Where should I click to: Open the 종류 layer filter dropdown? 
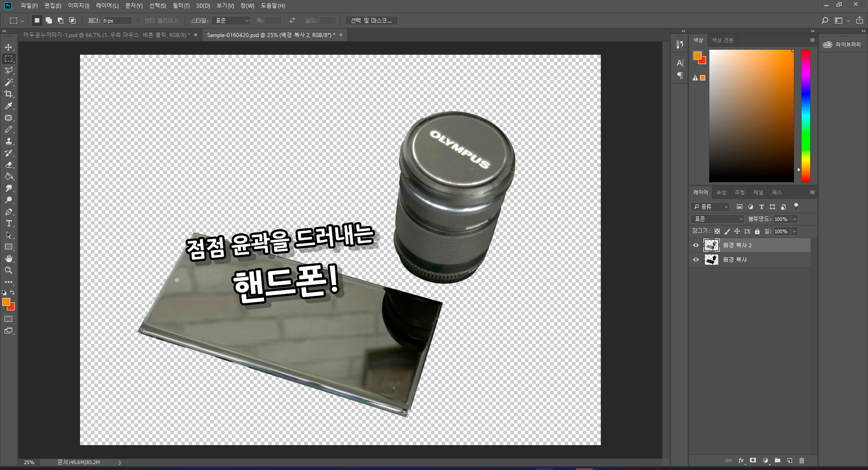(710, 207)
